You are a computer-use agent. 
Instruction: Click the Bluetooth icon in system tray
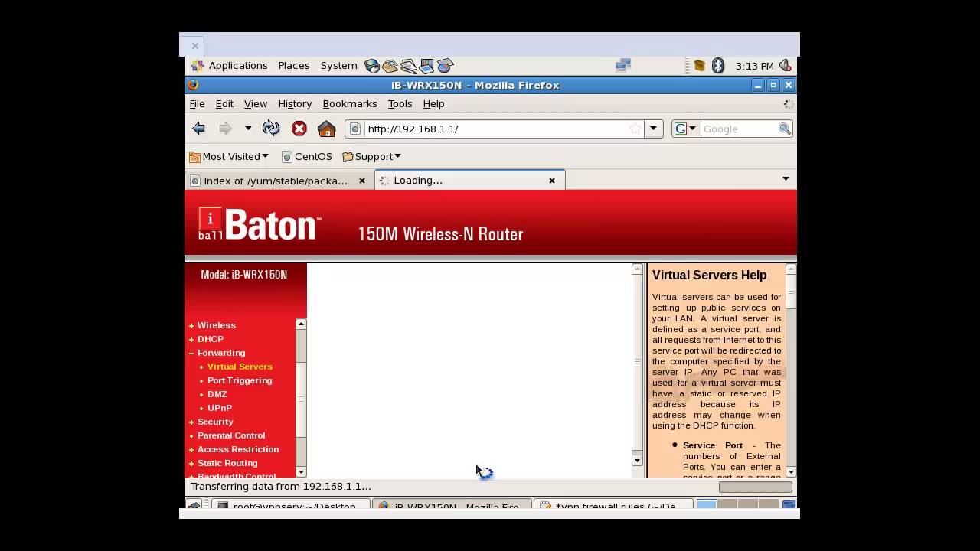(718, 66)
